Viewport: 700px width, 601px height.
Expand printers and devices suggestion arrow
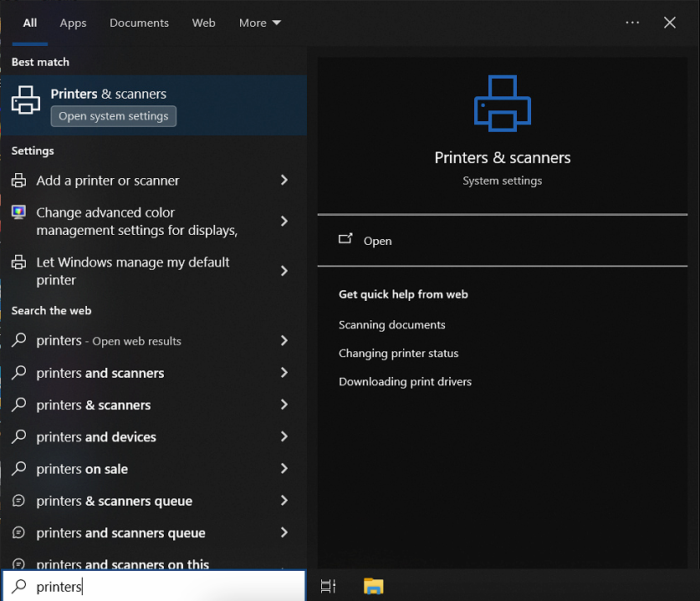click(284, 436)
